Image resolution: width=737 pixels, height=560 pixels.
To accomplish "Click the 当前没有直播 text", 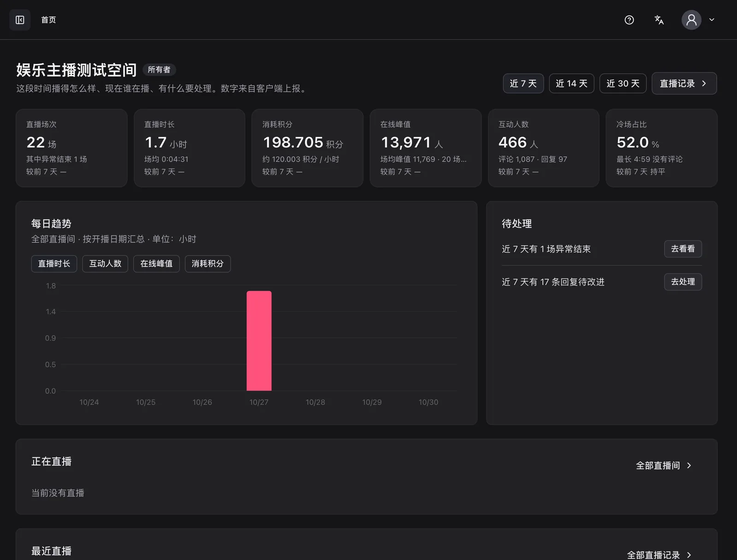I will click(58, 493).
